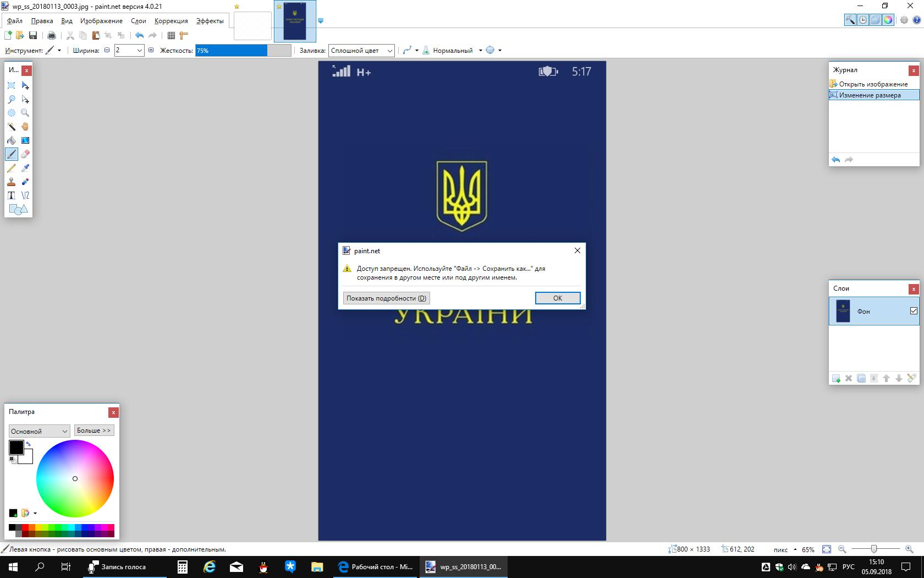Select the Recolor tool
924x578 pixels.
click(x=25, y=182)
